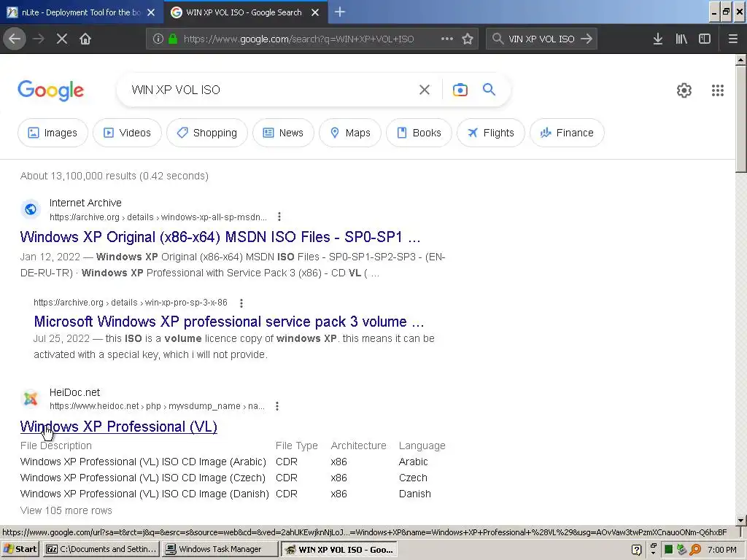Click the green padlock security icon
The image size is (747, 560).
[x=173, y=39]
